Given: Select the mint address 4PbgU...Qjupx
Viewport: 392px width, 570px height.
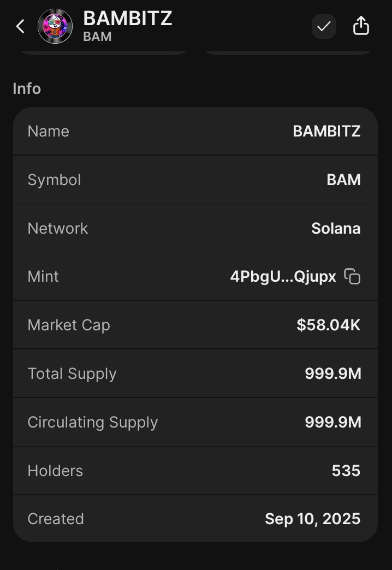Looking at the screenshot, I should [x=283, y=277].
